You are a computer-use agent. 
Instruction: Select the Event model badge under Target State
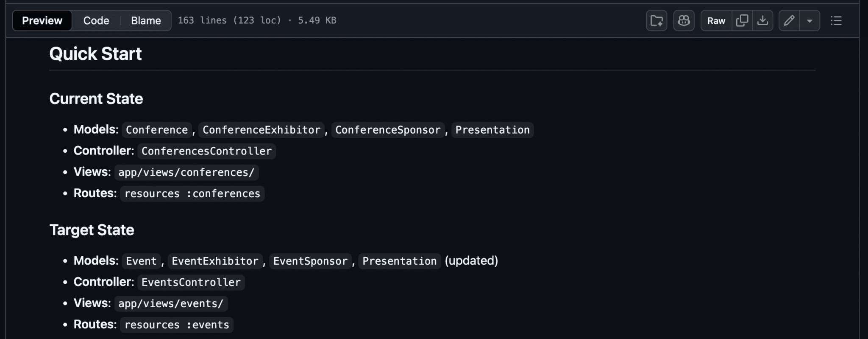click(x=141, y=261)
